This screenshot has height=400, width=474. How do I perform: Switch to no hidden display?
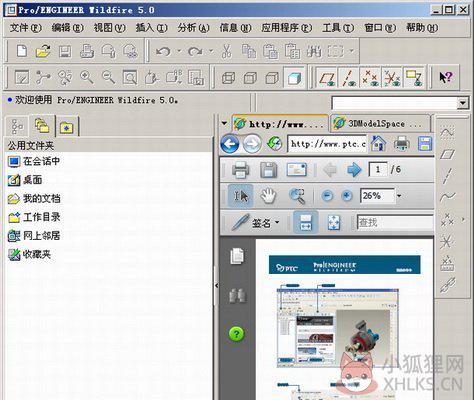click(272, 78)
